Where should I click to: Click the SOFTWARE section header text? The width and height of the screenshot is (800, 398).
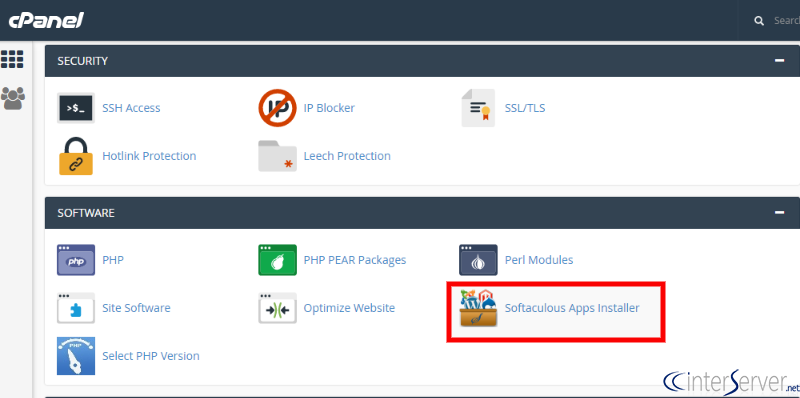tap(86, 213)
